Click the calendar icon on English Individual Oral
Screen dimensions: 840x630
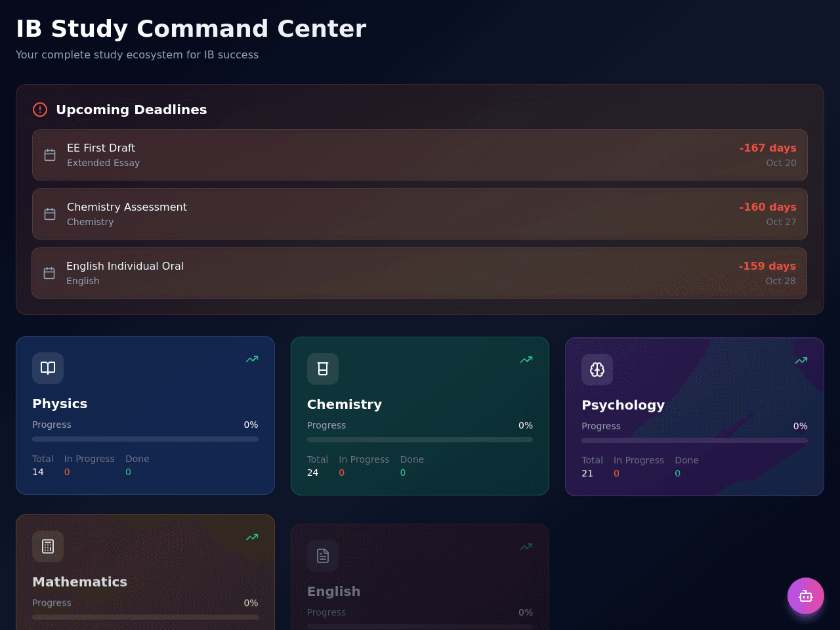click(49, 273)
